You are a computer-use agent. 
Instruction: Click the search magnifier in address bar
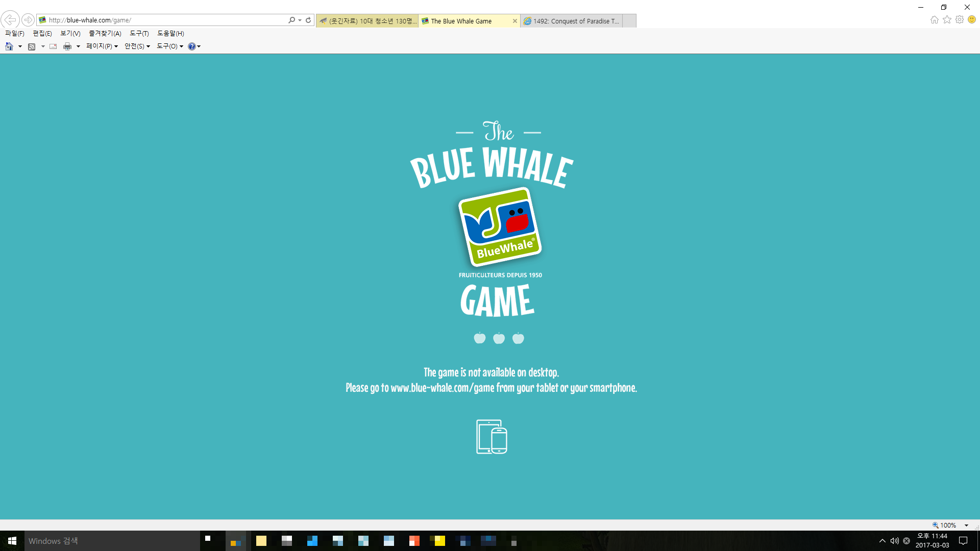point(291,20)
